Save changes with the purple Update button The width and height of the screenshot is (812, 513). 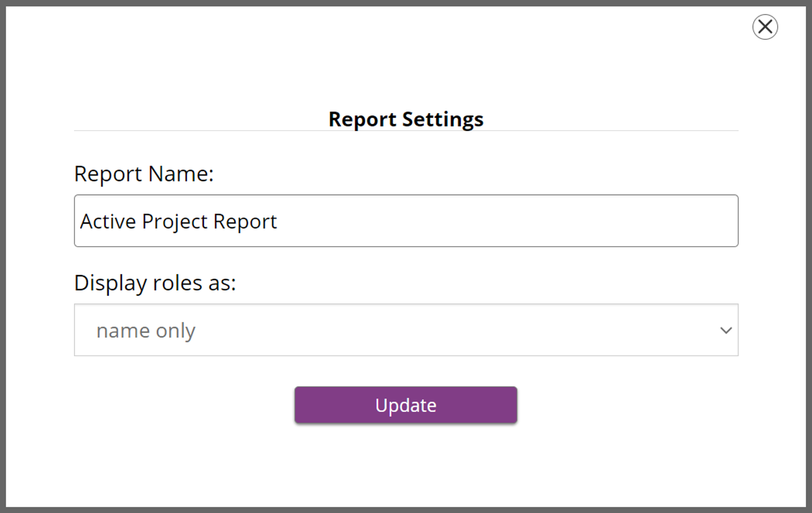[x=406, y=405]
